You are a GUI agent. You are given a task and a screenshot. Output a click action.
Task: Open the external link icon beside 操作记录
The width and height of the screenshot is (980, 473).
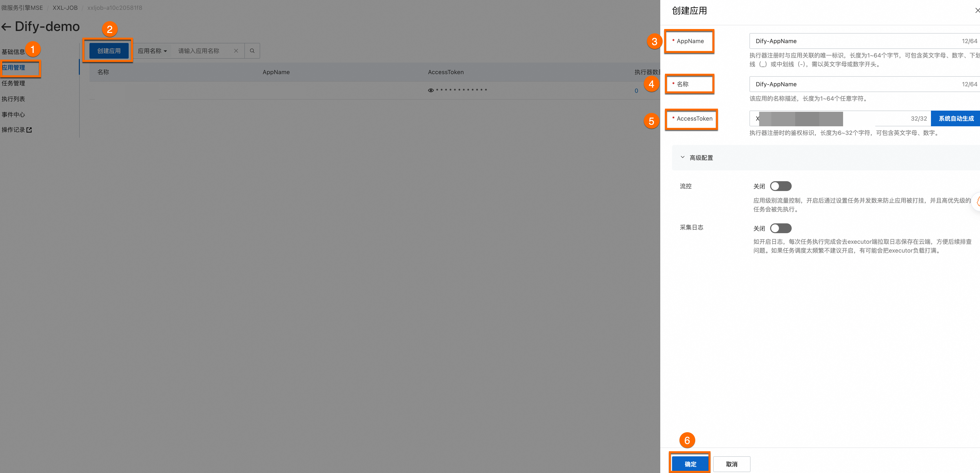[29, 130]
